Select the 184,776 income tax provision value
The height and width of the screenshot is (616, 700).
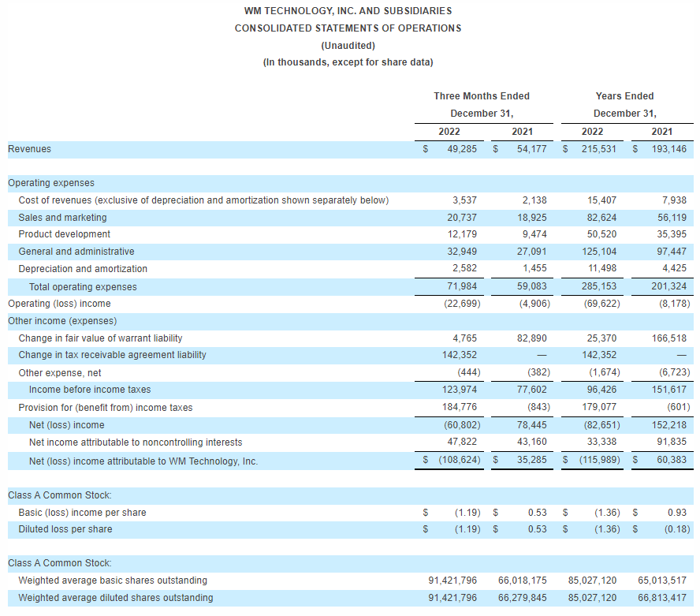[460, 408]
